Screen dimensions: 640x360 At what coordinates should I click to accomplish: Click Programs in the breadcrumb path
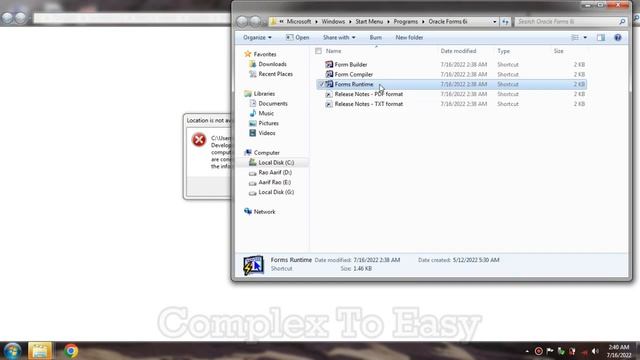(405, 22)
